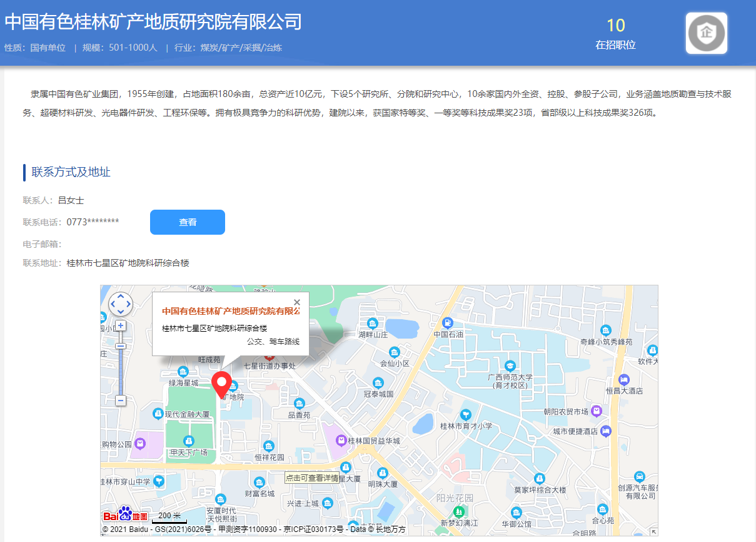Click the 城市便捷酒店 hotel marker icon
756x542 pixels.
coord(605,431)
